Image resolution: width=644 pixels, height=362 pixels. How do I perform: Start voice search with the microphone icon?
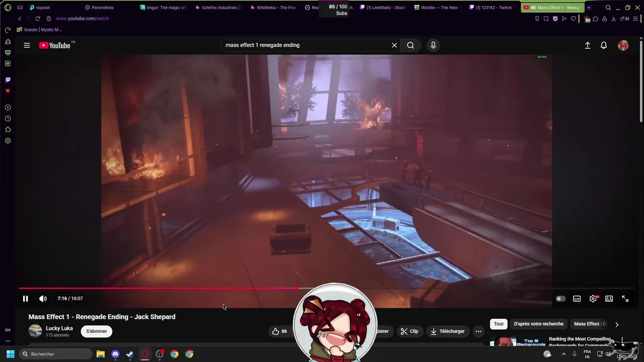[x=433, y=45]
